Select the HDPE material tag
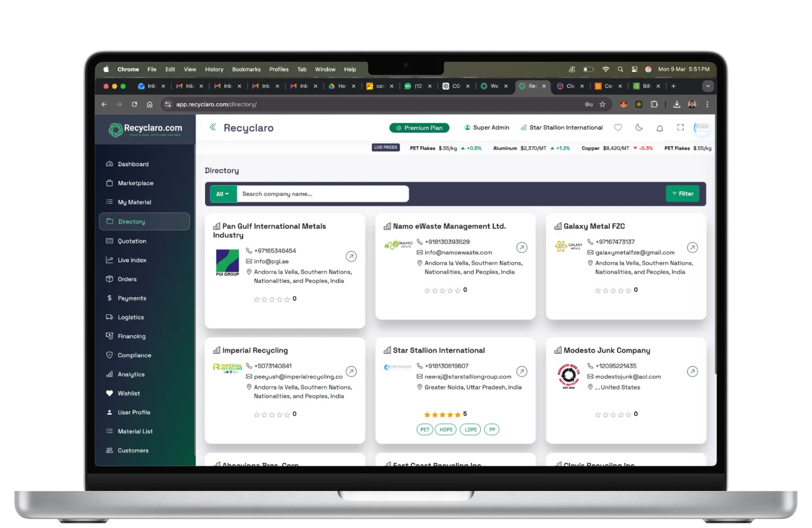 click(x=446, y=430)
